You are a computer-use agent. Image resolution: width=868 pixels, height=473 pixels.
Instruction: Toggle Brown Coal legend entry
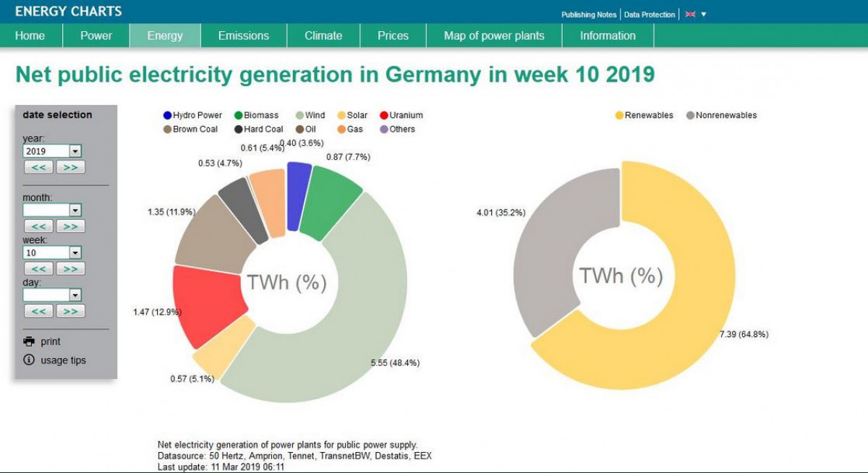[190, 129]
